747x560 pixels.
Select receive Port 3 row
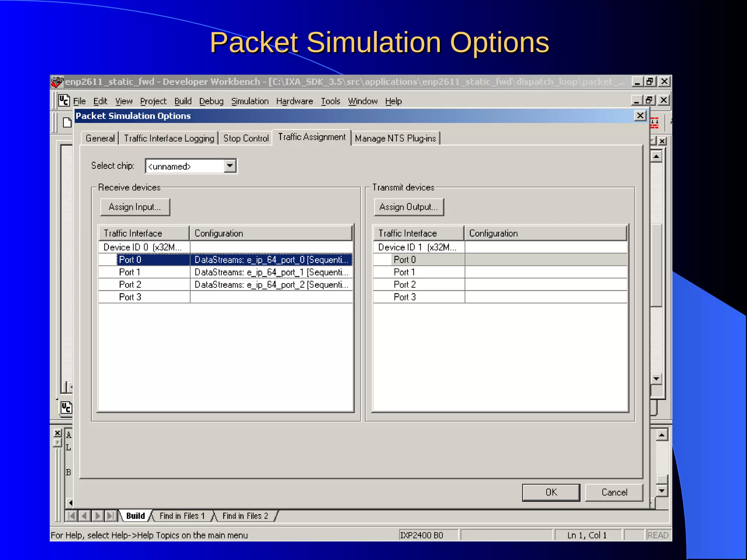(x=225, y=297)
